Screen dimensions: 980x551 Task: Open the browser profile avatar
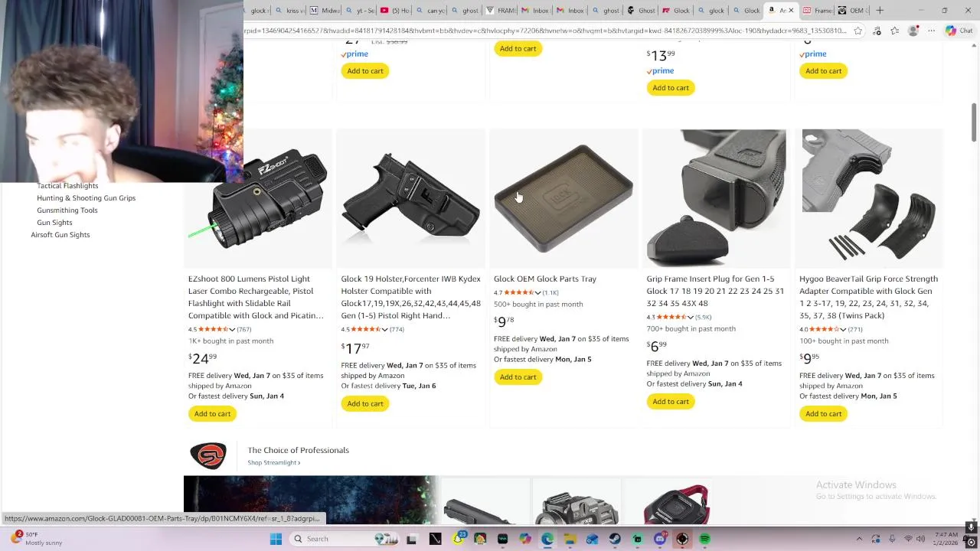[x=913, y=31]
